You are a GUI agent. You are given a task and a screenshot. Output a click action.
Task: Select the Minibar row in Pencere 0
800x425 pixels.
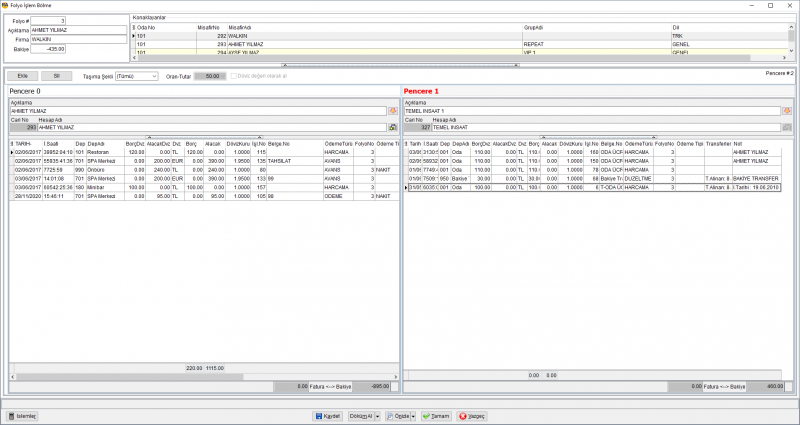204,187
